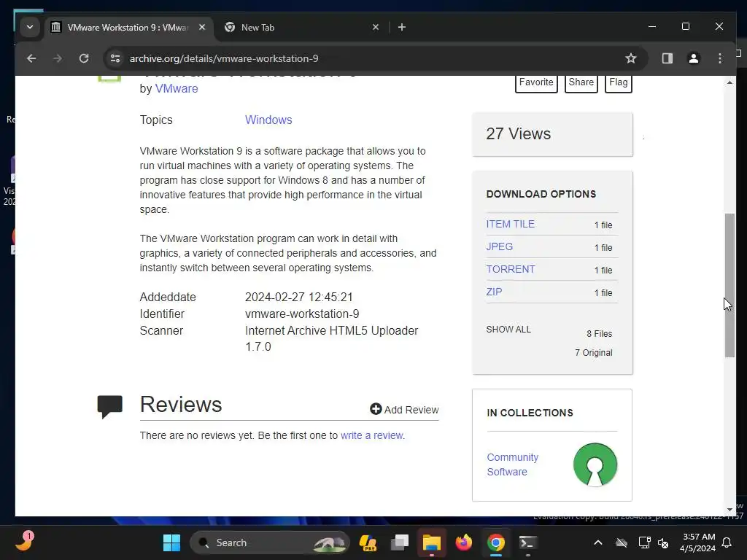
Task: Click the muted volume tray icon
Action: point(662,542)
